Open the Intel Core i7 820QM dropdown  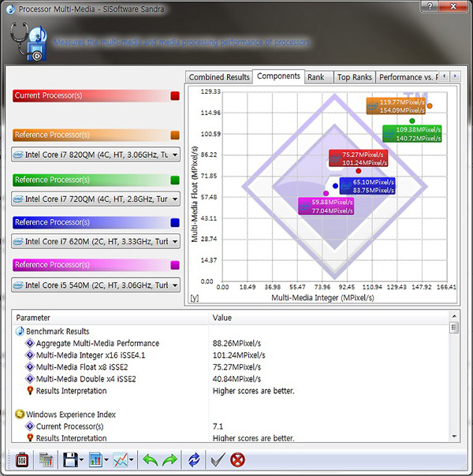tap(96, 154)
